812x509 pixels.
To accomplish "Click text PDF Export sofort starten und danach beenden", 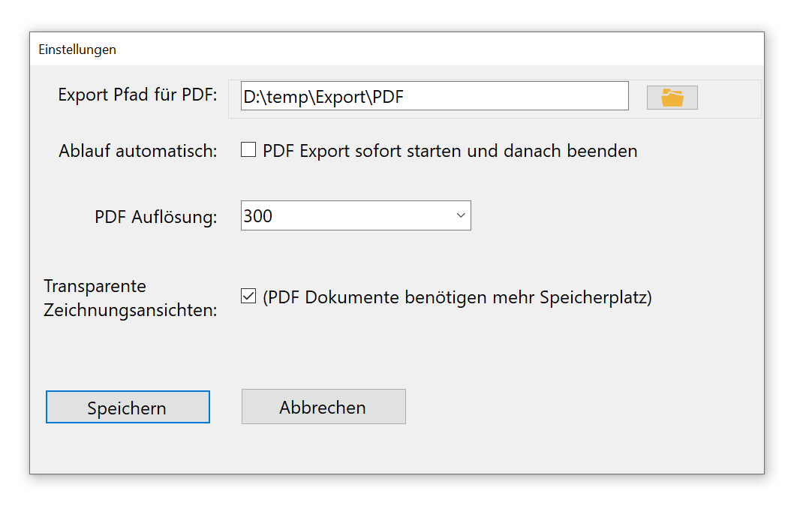I will pos(450,151).
